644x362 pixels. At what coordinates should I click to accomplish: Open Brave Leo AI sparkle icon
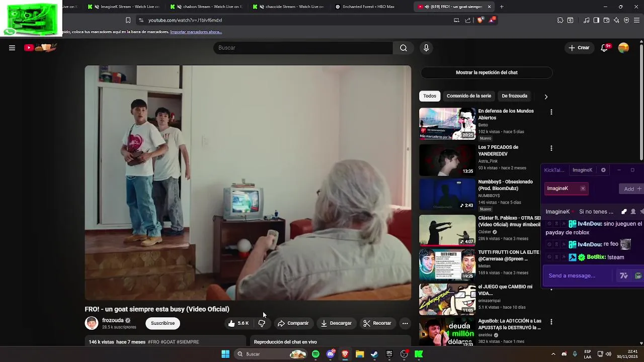[x=616, y=20]
